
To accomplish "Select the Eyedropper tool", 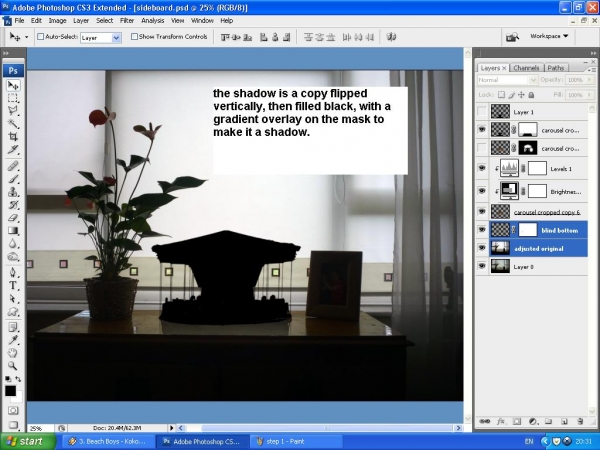I will pos(13,340).
